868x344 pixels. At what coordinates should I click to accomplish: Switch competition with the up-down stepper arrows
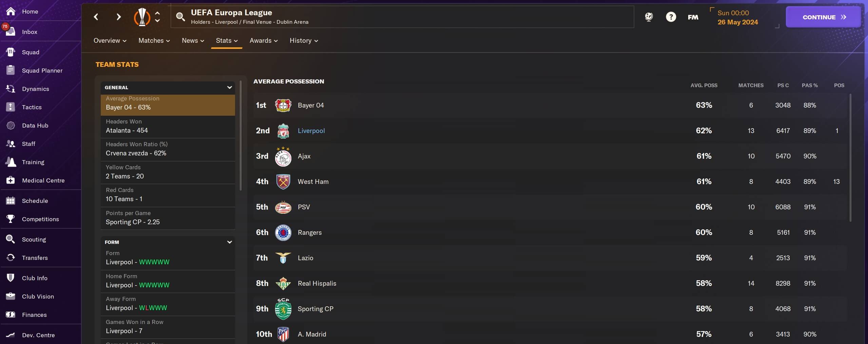[x=157, y=17]
